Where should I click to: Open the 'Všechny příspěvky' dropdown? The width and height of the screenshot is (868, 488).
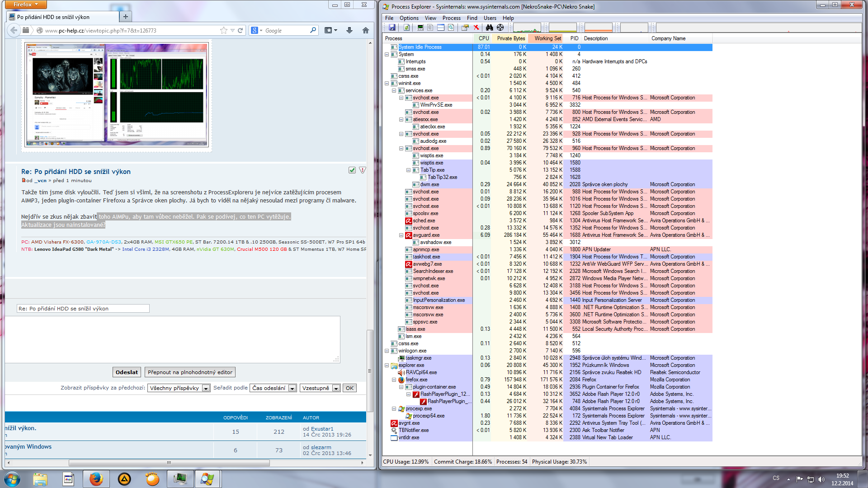pos(179,388)
